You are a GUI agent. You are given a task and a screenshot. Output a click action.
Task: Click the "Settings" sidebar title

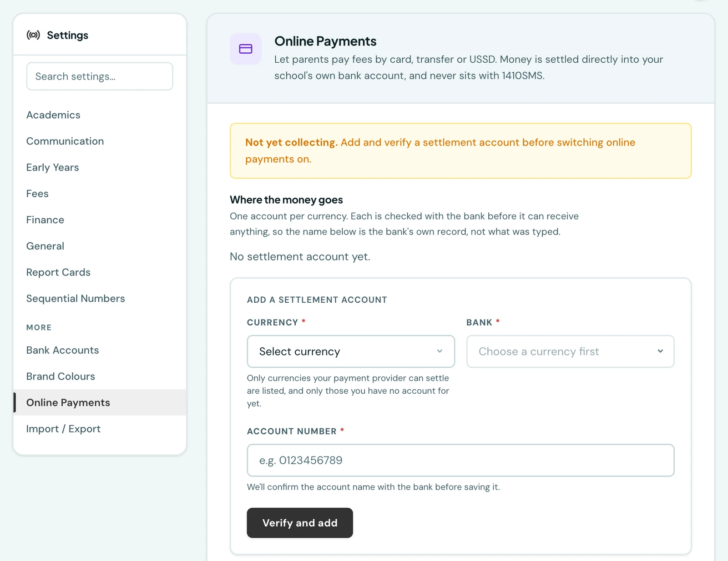tap(67, 35)
